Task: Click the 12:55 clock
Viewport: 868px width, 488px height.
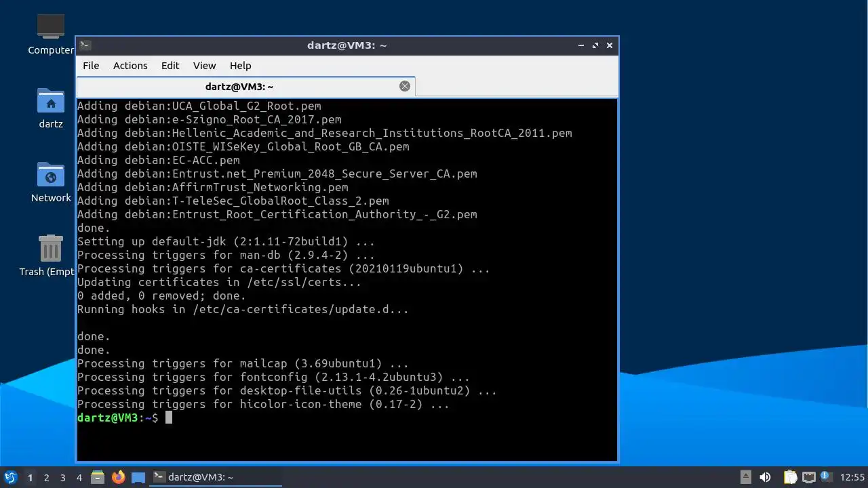Action: 852,477
